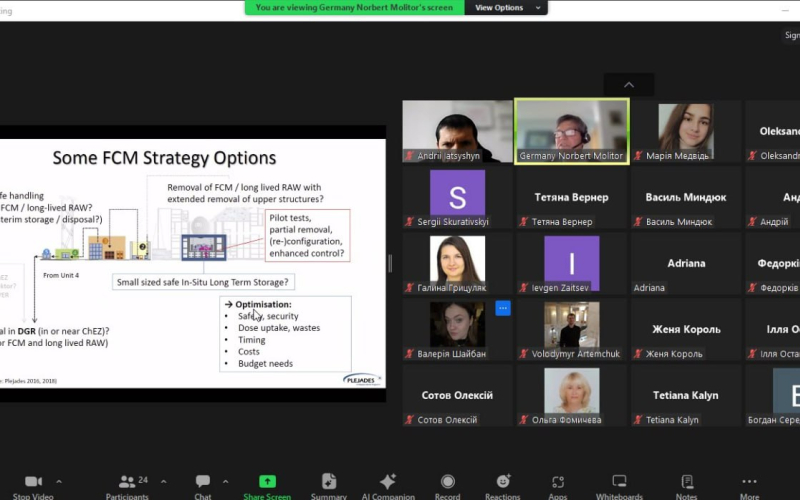Select Ievgen Zaitsev's avatar tile

tap(571, 263)
